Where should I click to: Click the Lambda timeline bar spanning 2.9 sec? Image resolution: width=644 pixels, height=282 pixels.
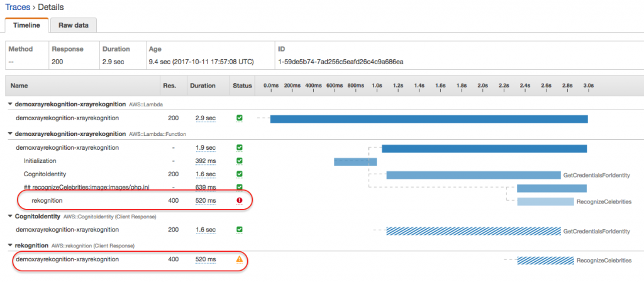click(x=429, y=119)
